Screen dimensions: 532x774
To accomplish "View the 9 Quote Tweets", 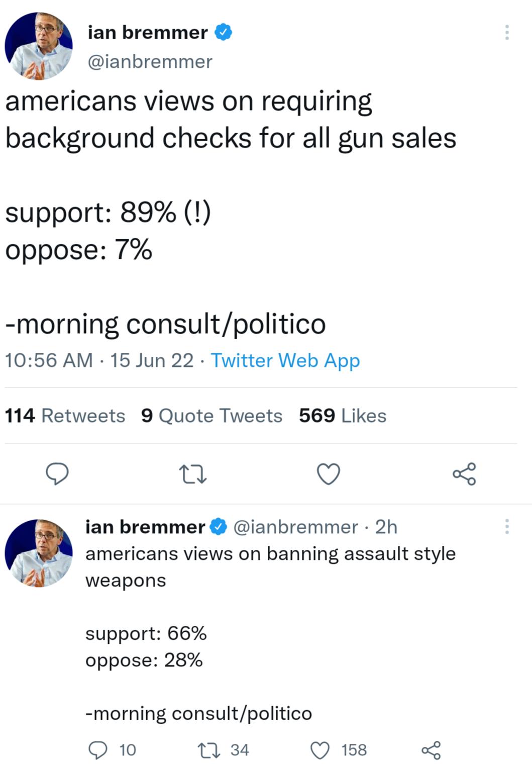I will tap(211, 416).
